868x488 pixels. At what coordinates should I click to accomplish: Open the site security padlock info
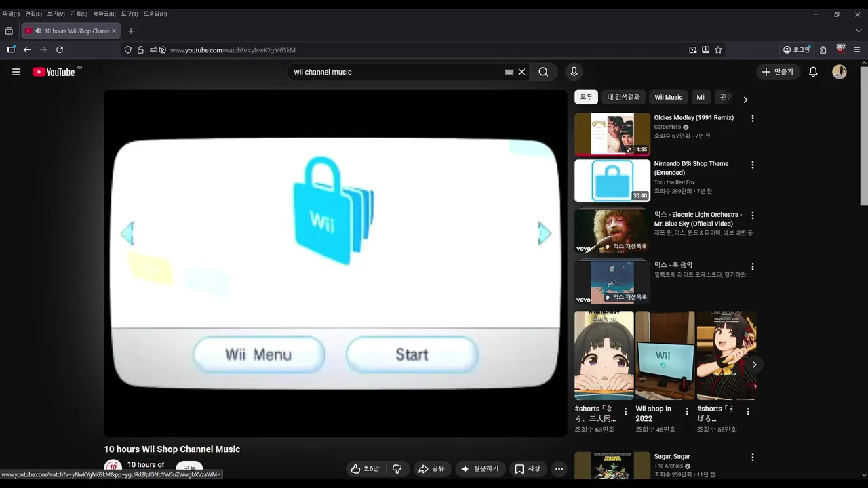click(x=140, y=49)
